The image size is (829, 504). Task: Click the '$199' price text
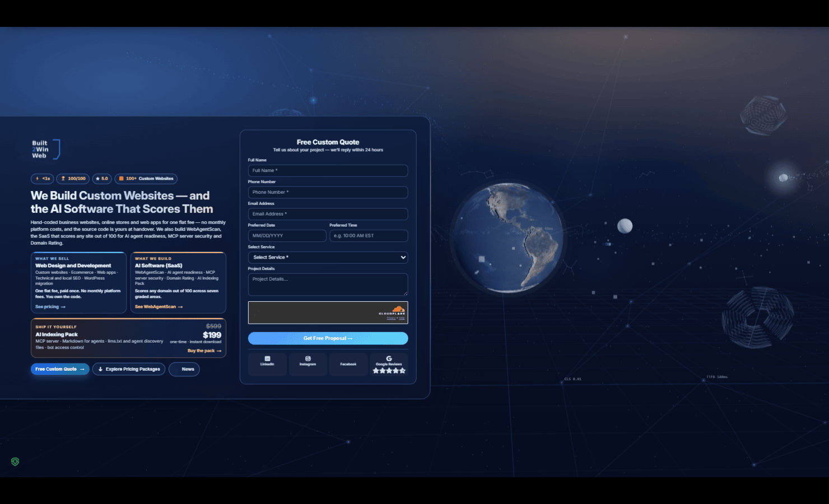pyautogui.click(x=212, y=335)
